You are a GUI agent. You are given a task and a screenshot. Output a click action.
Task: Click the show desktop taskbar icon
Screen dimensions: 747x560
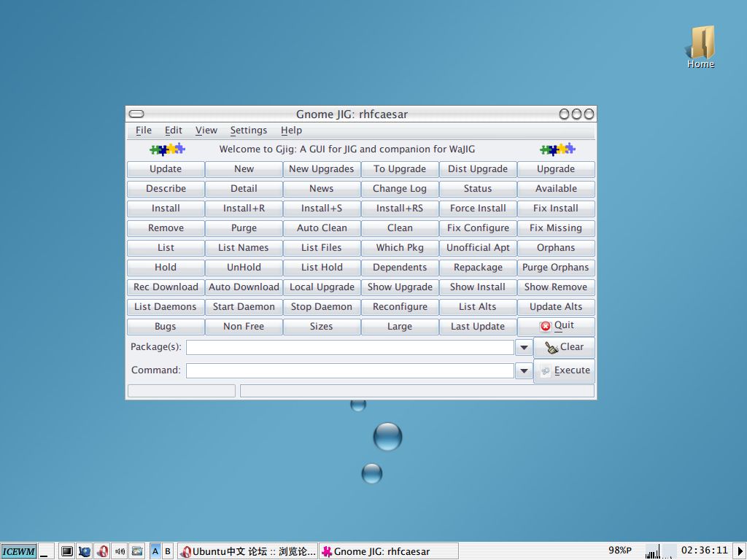[x=46, y=551]
